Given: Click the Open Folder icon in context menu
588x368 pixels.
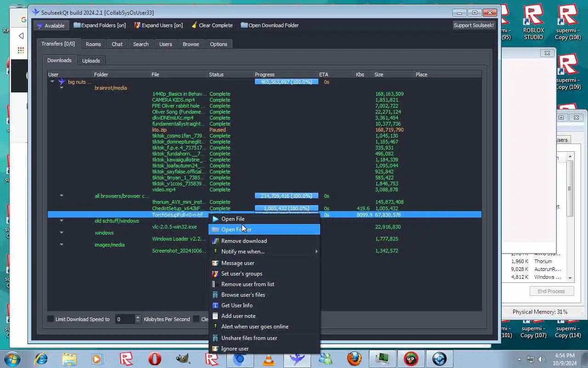Looking at the screenshot, I should [215, 230].
